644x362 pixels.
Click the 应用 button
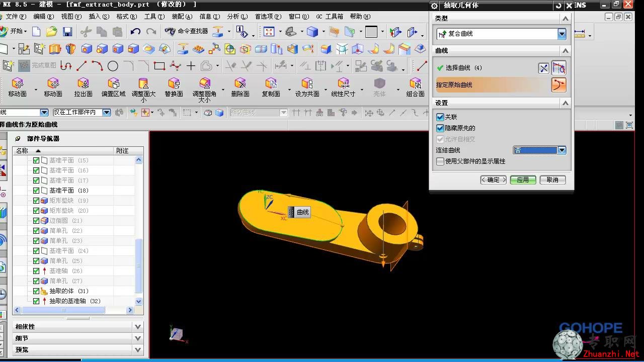pos(523,180)
